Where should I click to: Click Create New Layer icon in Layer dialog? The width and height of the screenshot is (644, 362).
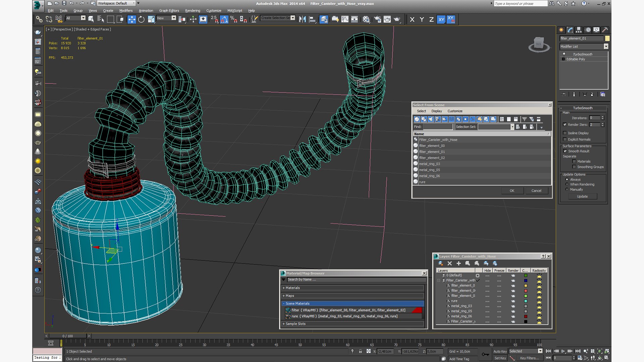click(440, 263)
